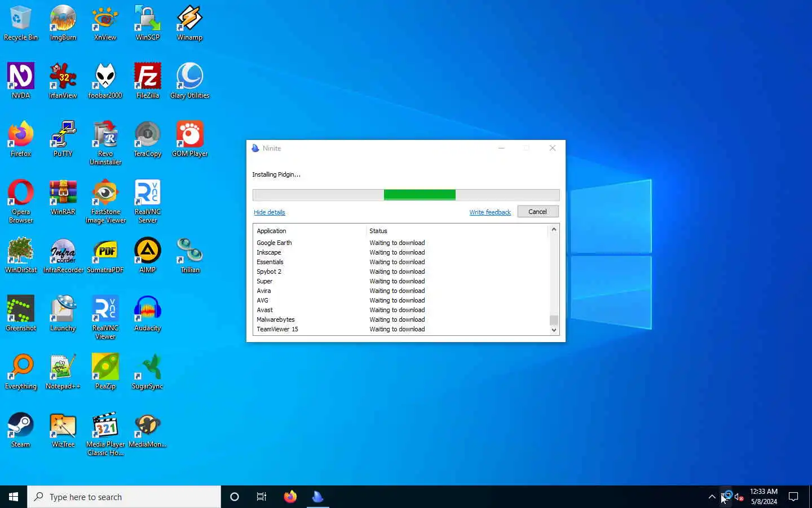Select the TeamViewer 15 row
This screenshot has height=508, width=812.
tap(400, 329)
